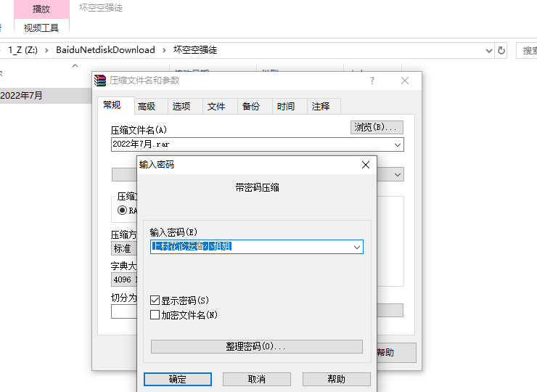537x392 pixels.
Task: Click inside the 输入密码 text field
Action: (250, 247)
